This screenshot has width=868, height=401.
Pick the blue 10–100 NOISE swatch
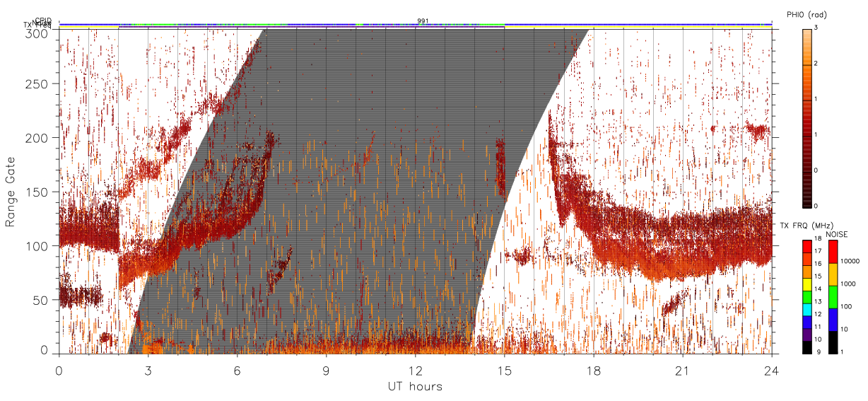click(833, 319)
